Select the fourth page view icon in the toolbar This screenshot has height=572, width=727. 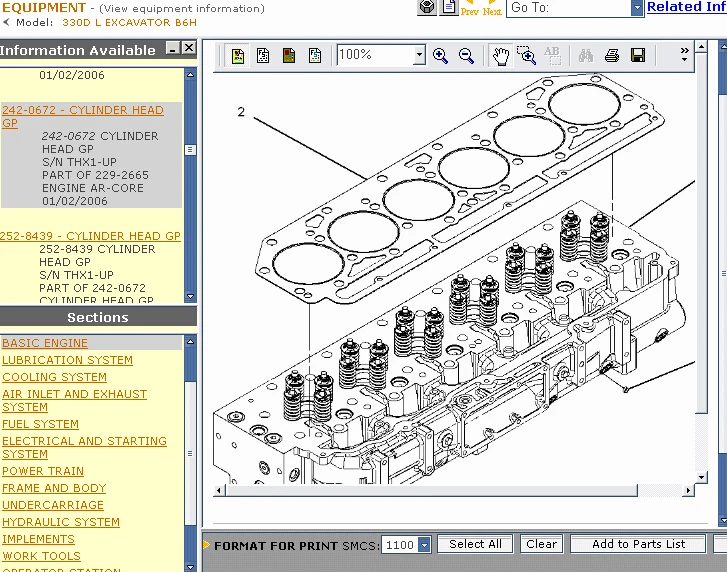pos(315,56)
